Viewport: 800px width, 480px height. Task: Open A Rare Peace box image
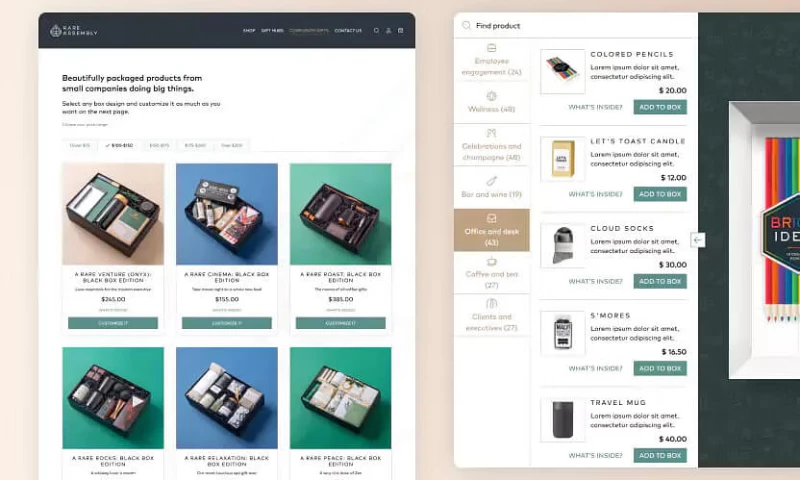(x=340, y=398)
